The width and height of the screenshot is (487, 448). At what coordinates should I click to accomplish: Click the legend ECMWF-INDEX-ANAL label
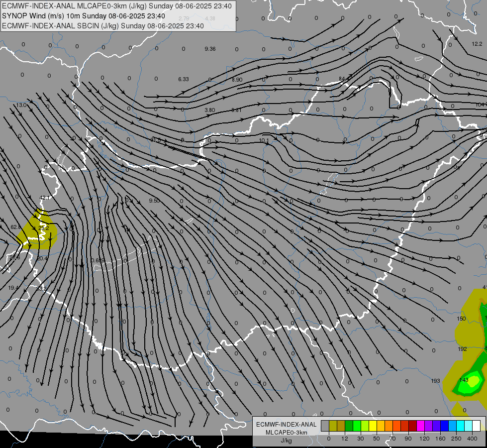pos(286,425)
